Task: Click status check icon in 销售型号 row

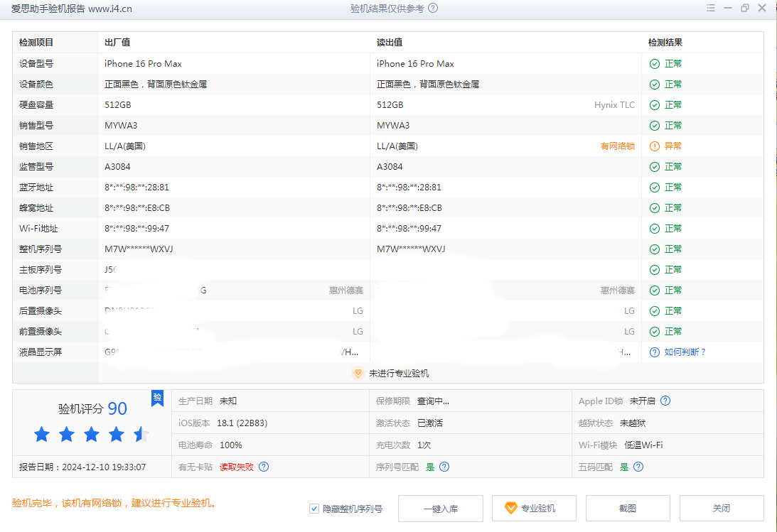Action: click(655, 126)
